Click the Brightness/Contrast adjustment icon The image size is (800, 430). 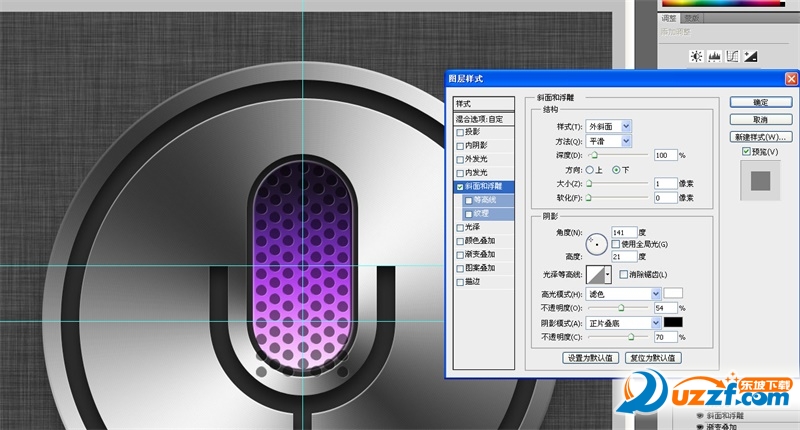point(696,56)
